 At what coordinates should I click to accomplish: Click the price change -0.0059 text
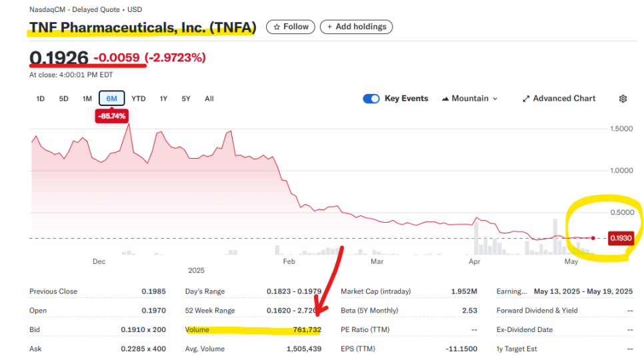coord(117,57)
